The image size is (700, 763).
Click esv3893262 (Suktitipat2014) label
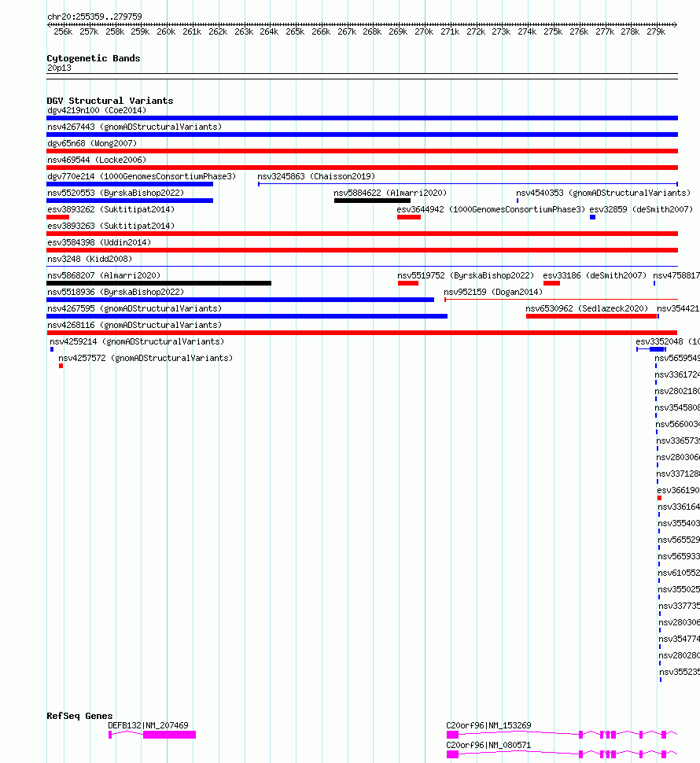coord(110,210)
